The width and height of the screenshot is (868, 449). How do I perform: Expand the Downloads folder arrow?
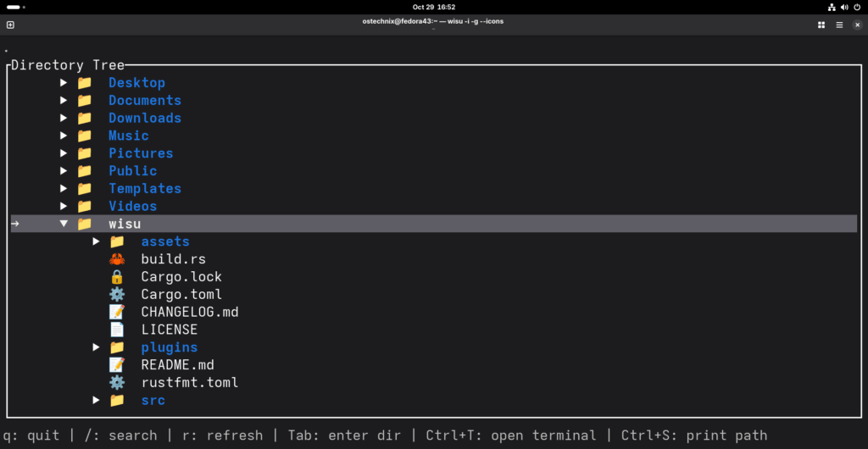(64, 118)
